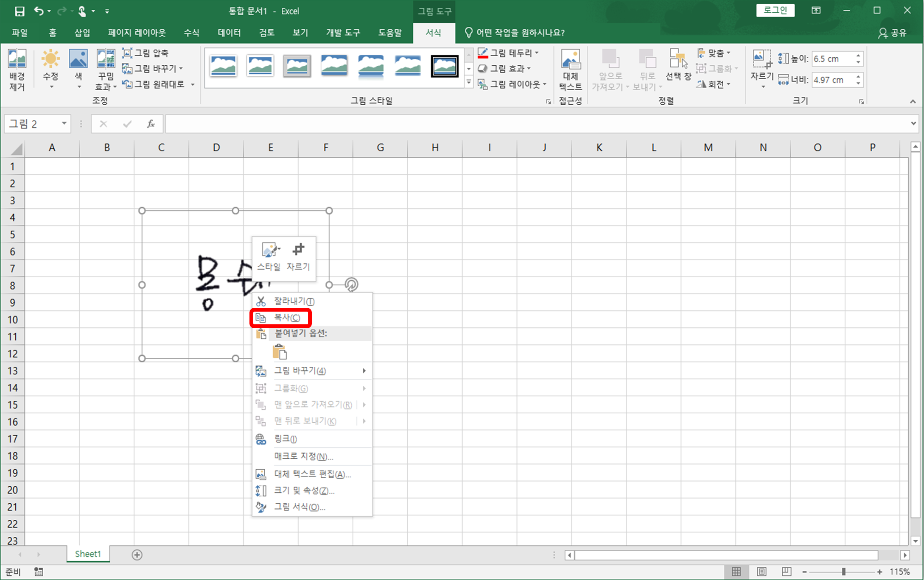924x580 pixels.
Task: Click 그림 서식(O)... (Format Picture) menu entry
Action: pyautogui.click(x=300, y=507)
